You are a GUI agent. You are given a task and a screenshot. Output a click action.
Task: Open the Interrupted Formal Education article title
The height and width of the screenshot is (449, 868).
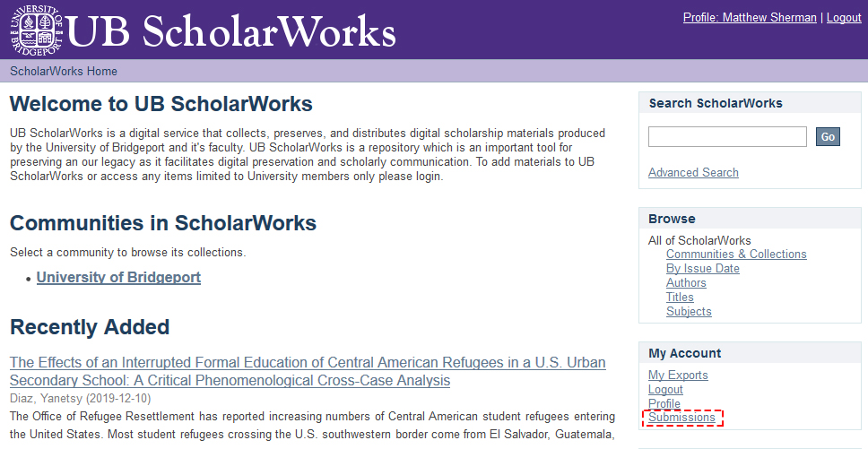click(x=308, y=371)
